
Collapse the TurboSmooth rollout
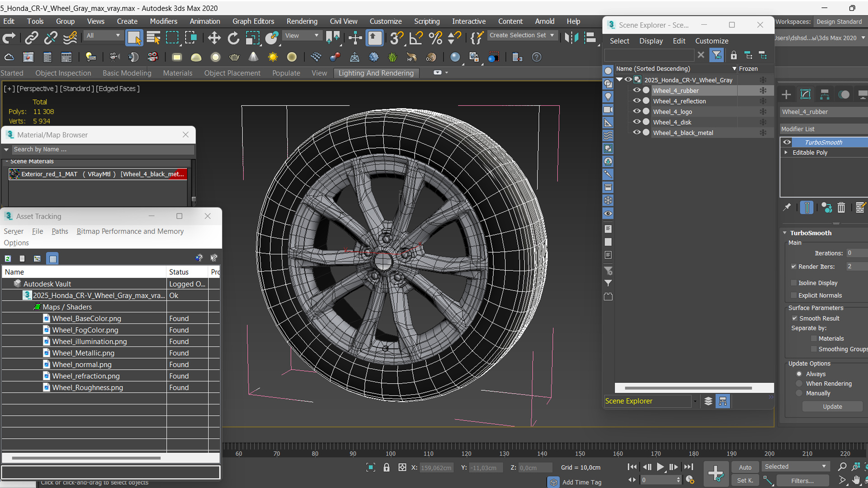pyautogui.click(x=785, y=233)
